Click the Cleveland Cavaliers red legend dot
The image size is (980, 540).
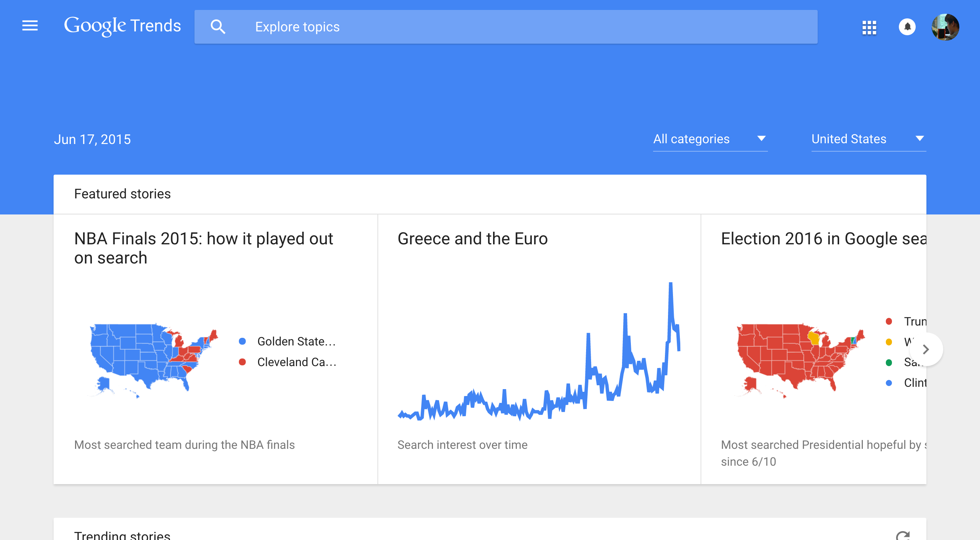[242, 362]
